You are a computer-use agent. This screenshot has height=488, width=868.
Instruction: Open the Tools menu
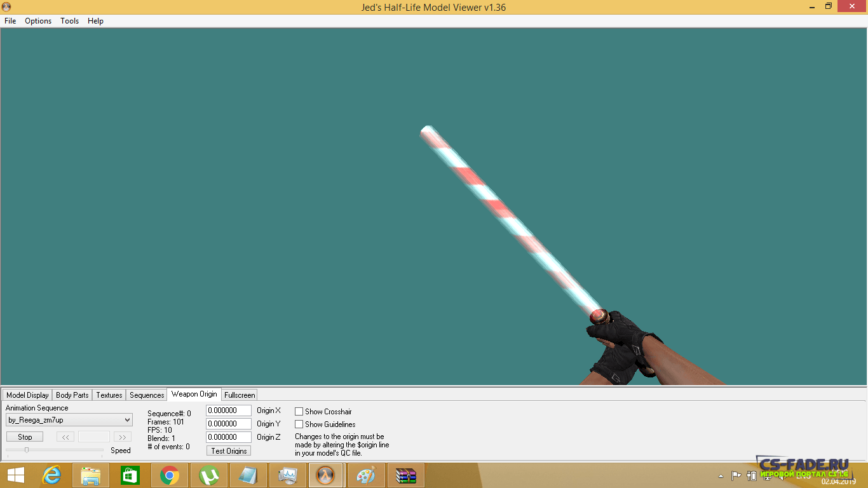(69, 21)
